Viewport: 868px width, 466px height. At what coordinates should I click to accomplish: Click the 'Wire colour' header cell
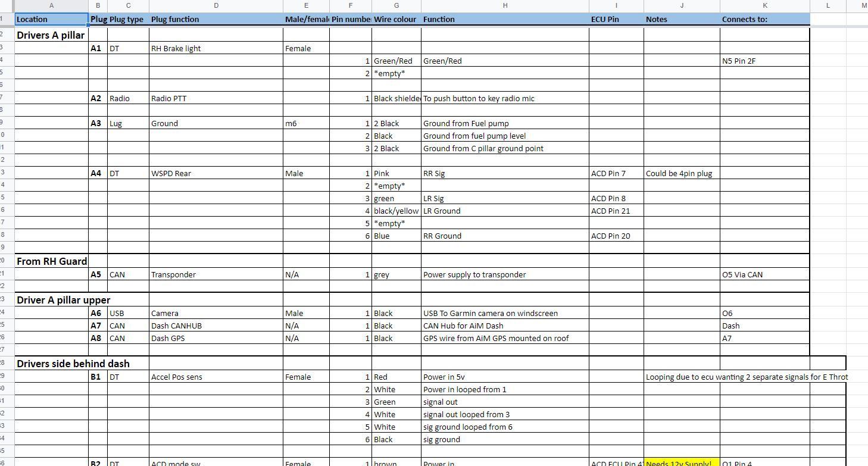[x=396, y=19]
